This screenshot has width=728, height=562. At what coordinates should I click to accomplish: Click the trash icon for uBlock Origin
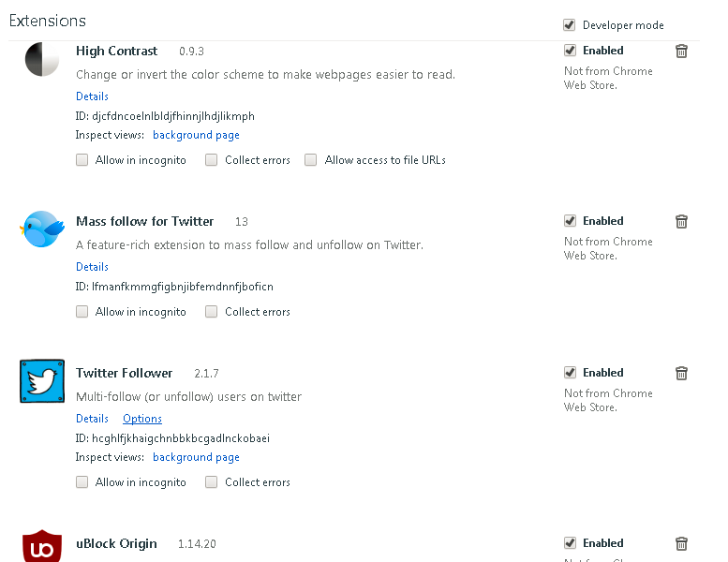coord(682,543)
